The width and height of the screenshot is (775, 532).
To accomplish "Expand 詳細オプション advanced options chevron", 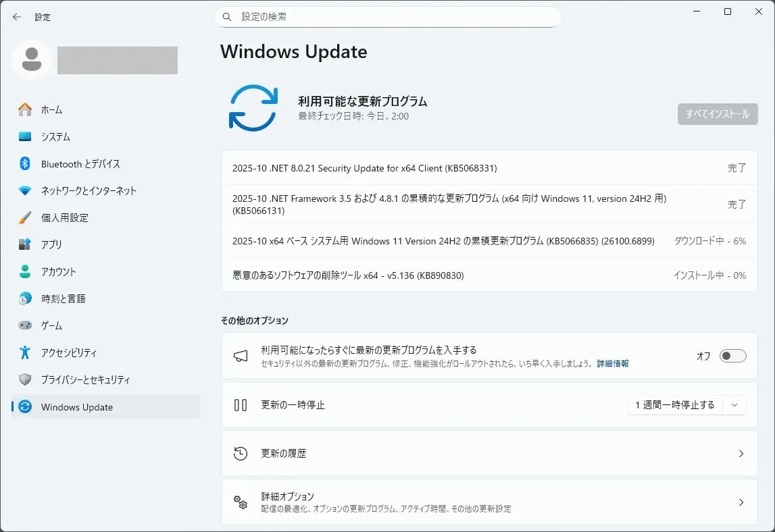I will tap(741, 502).
